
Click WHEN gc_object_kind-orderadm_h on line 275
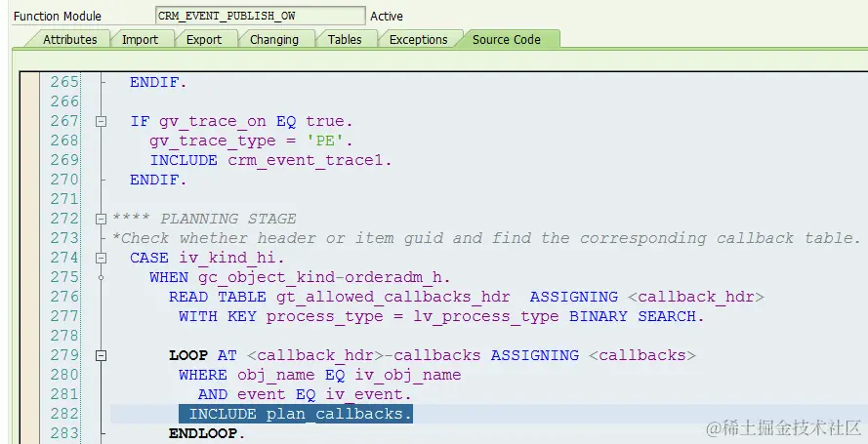(300, 277)
